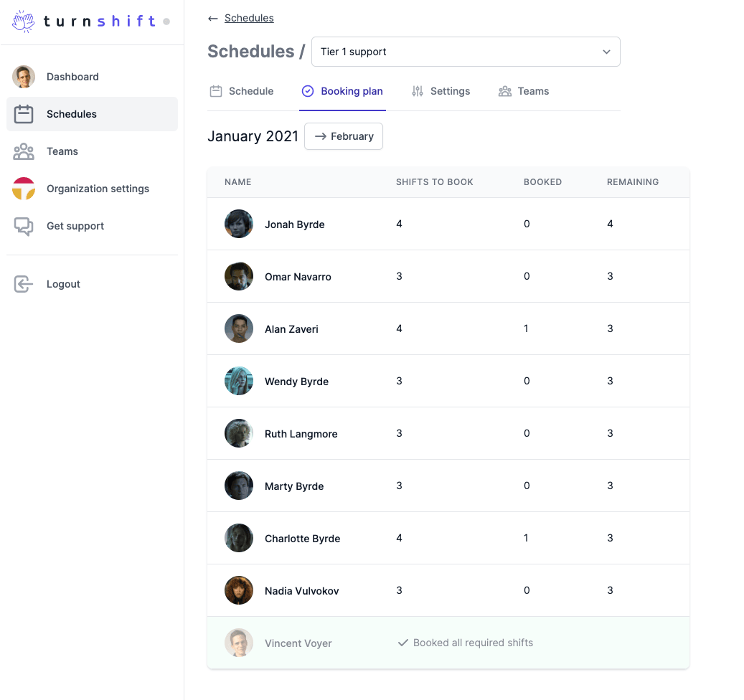This screenshot has width=744, height=700.
Task: Click Marty Byrde's avatar
Action: [x=239, y=486]
